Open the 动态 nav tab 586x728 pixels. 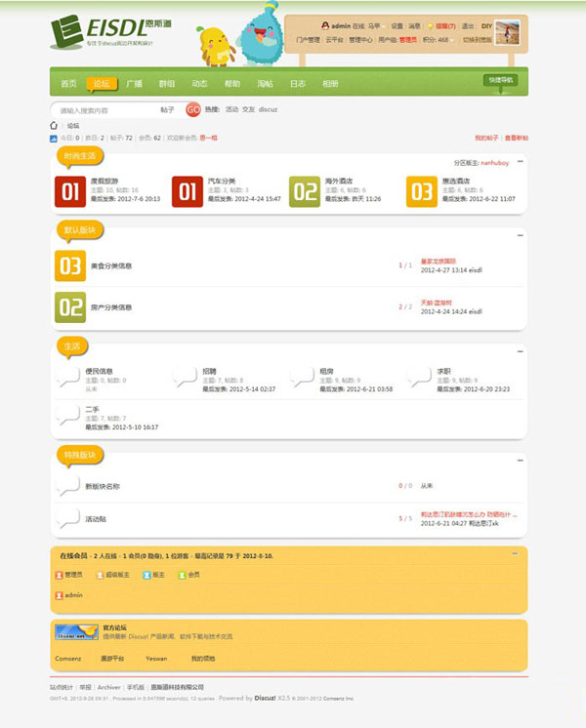click(199, 84)
